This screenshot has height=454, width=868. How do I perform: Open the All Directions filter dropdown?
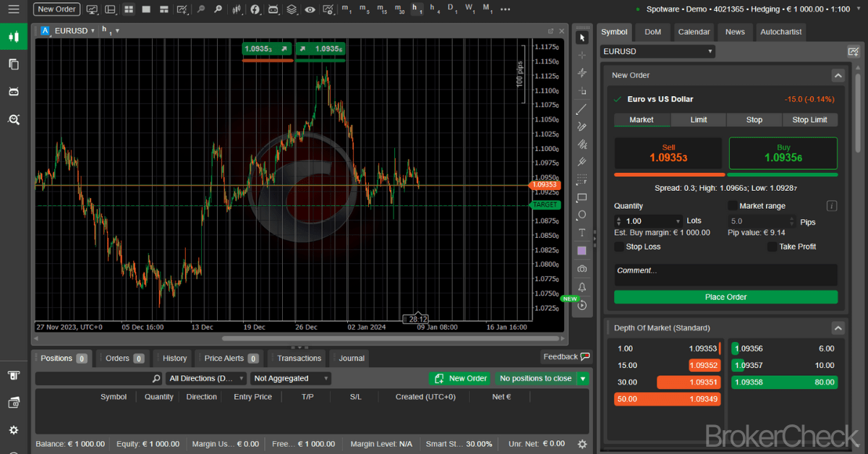206,379
